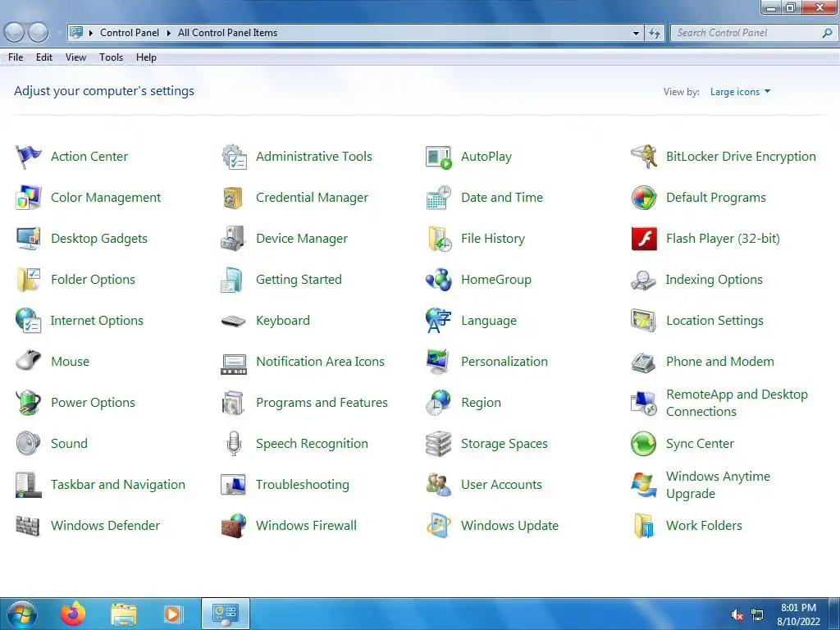Open the Indexing Options magnifier icon
The image size is (840, 630).
tap(643, 281)
